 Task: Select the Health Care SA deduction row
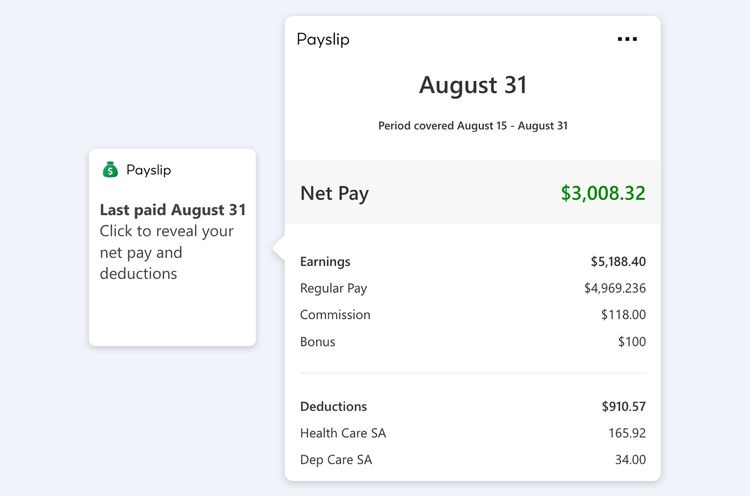coord(343,433)
